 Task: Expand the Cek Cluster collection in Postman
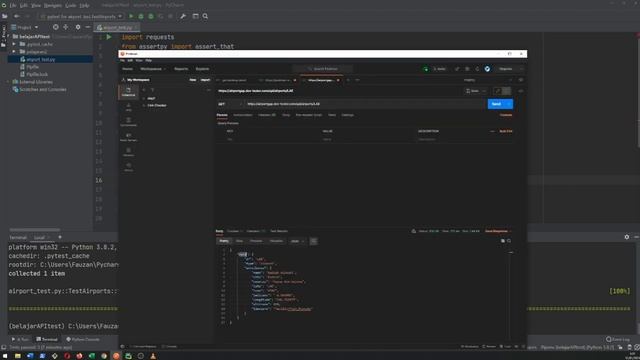144,105
